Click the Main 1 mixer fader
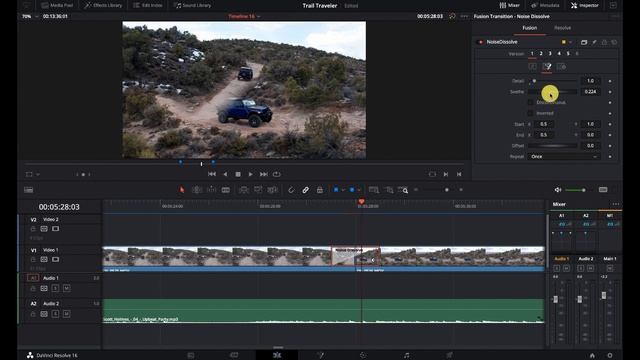 pos(604,295)
